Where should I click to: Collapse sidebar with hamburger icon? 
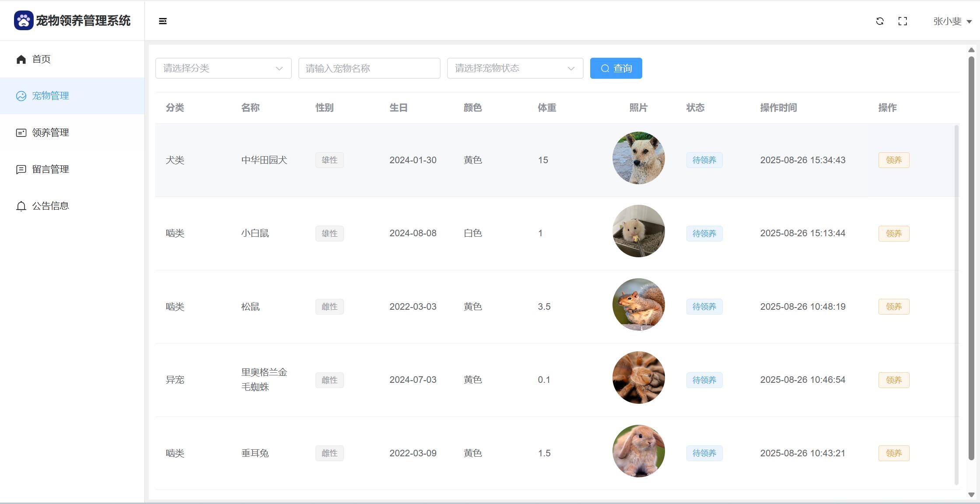[163, 21]
